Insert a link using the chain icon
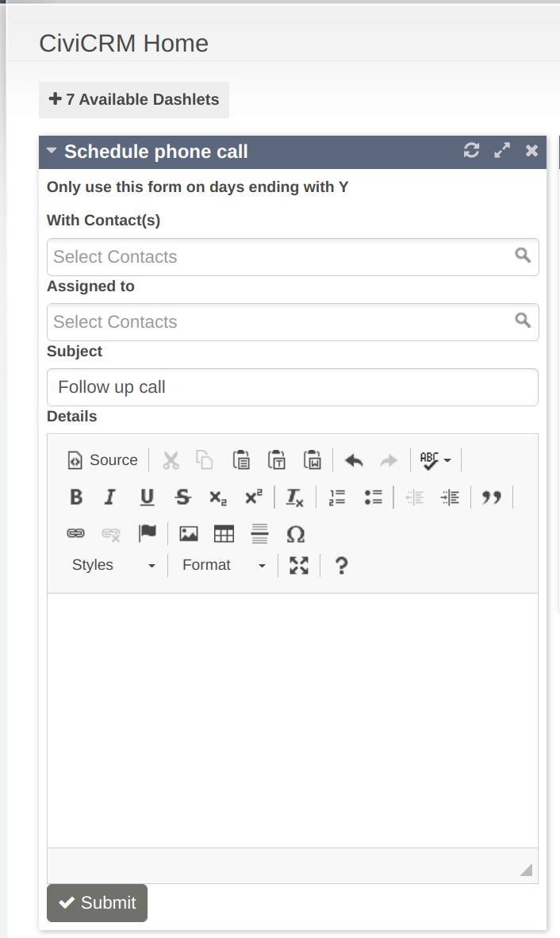 [75, 534]
